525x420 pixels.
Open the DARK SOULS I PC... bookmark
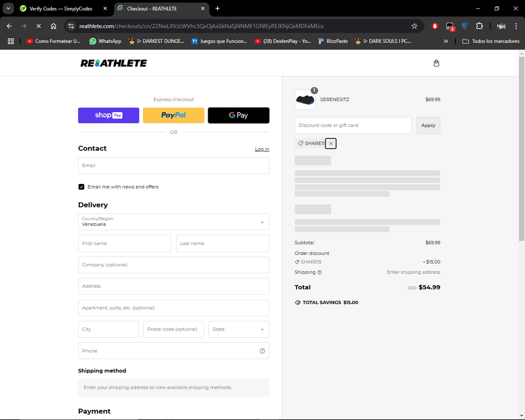tap(383, 41)
